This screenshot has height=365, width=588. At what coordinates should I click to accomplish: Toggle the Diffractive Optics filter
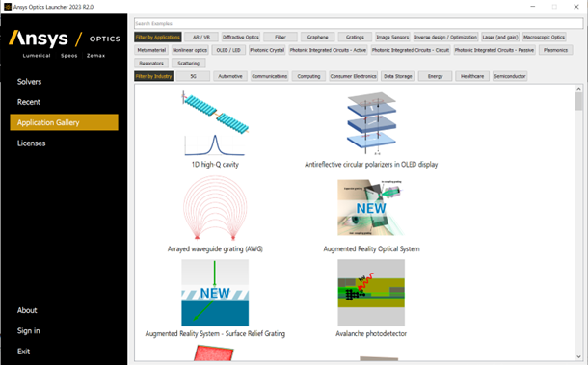pyautogui.click(x=241, y=37)
